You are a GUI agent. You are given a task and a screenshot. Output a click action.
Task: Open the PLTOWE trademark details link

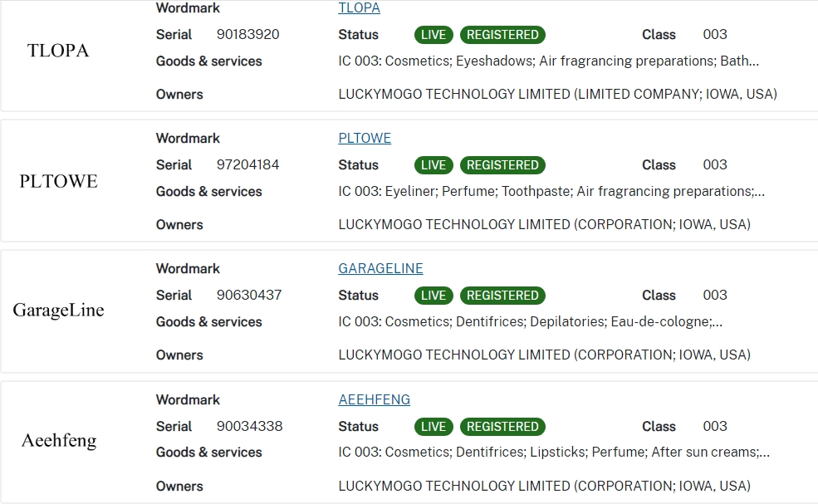[x=364, y=138]
